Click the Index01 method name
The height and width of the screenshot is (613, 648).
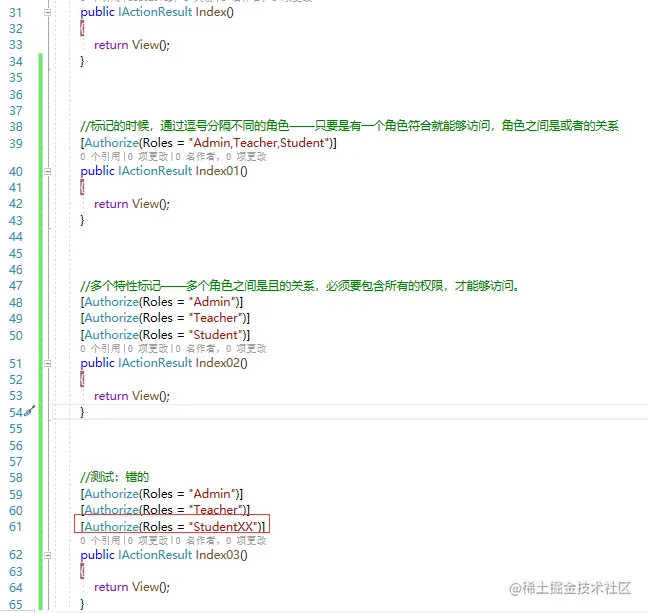(x=218, y=171)
